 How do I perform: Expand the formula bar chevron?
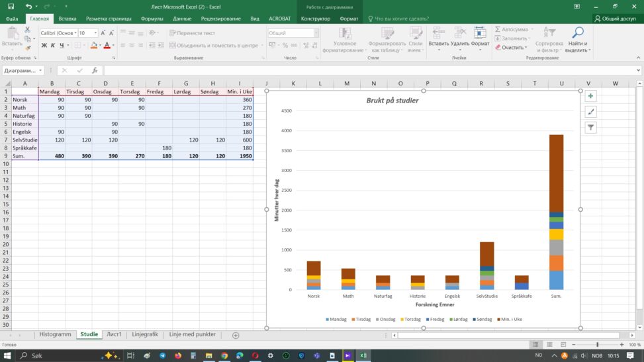coord(638,70)
